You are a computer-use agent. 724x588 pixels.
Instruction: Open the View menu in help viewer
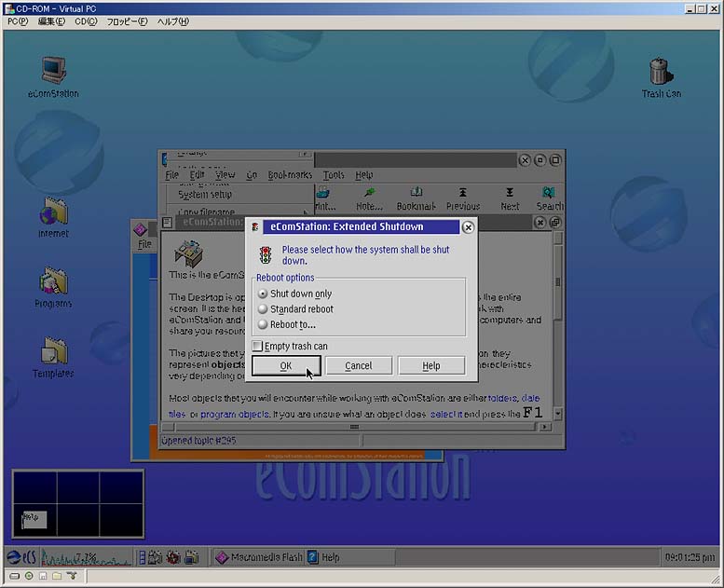(x=225, y=175)
